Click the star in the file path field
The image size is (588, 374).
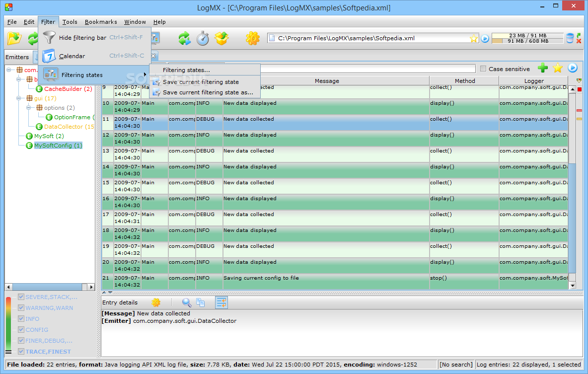474,38
